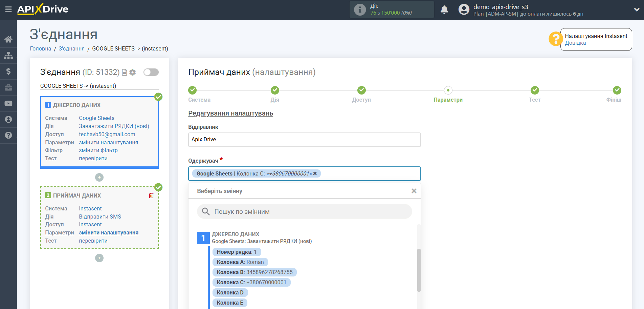Add step below the data receiver
The image size is (644, 309).
(99, 258)
